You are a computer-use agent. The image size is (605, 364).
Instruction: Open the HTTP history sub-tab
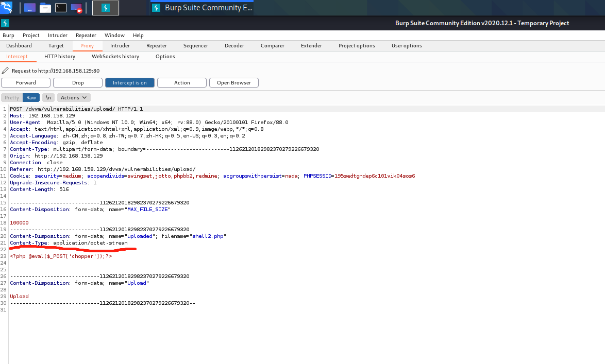60,56
